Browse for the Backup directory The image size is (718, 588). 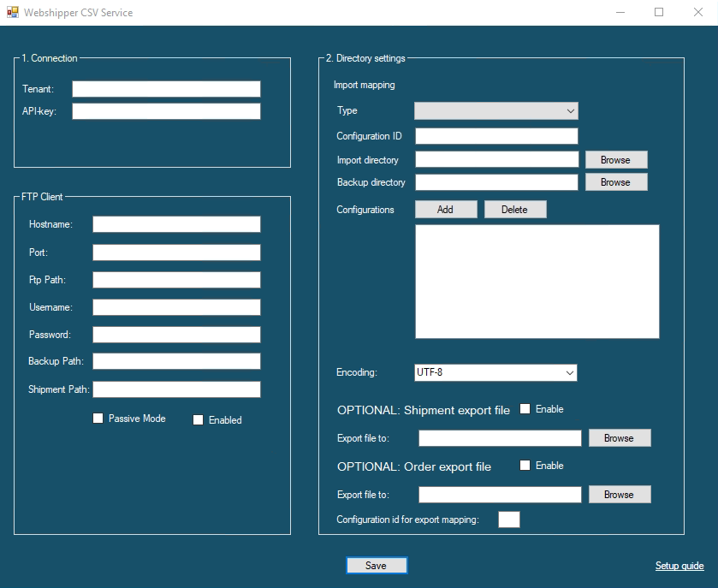point(615,182)
